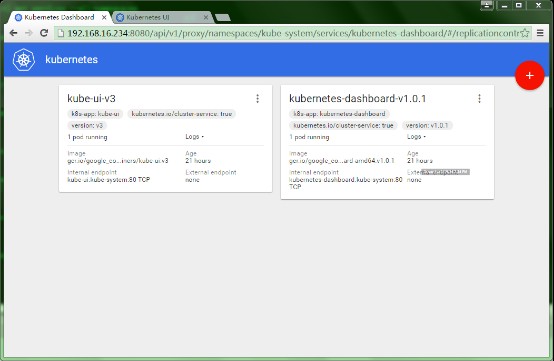Go back with the browser back arrow
Image resolution: width=554 pixels, height=361 pixels.
pyautogui.click(x=13, y=33)
